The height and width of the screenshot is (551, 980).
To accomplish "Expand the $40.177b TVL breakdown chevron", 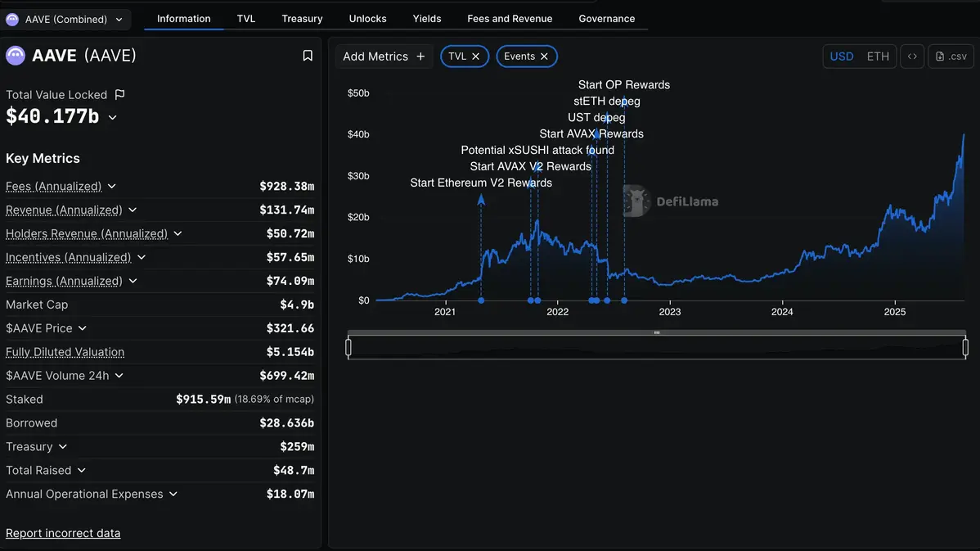I will 113,118.
